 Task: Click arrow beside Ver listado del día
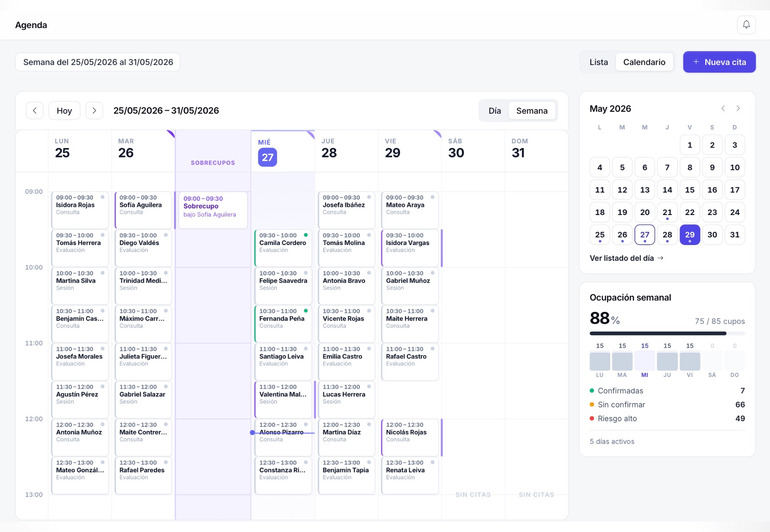[x=661, y=258]
